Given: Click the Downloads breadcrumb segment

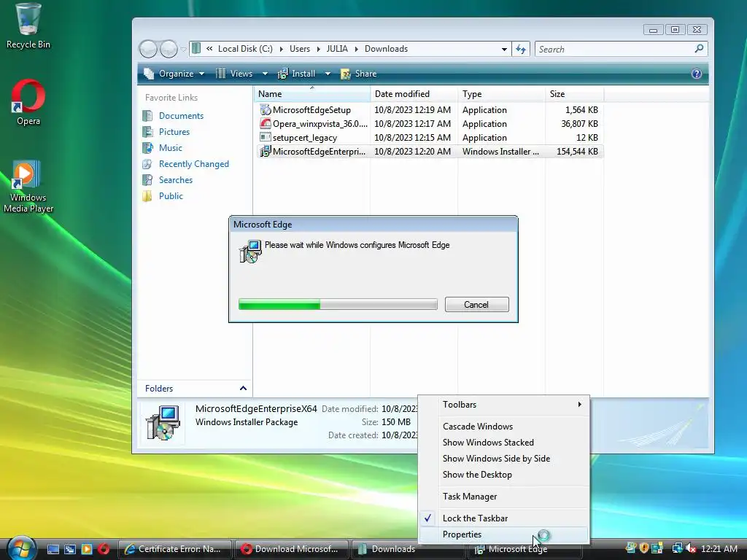Looking at the screenshot, I should 387,49.
